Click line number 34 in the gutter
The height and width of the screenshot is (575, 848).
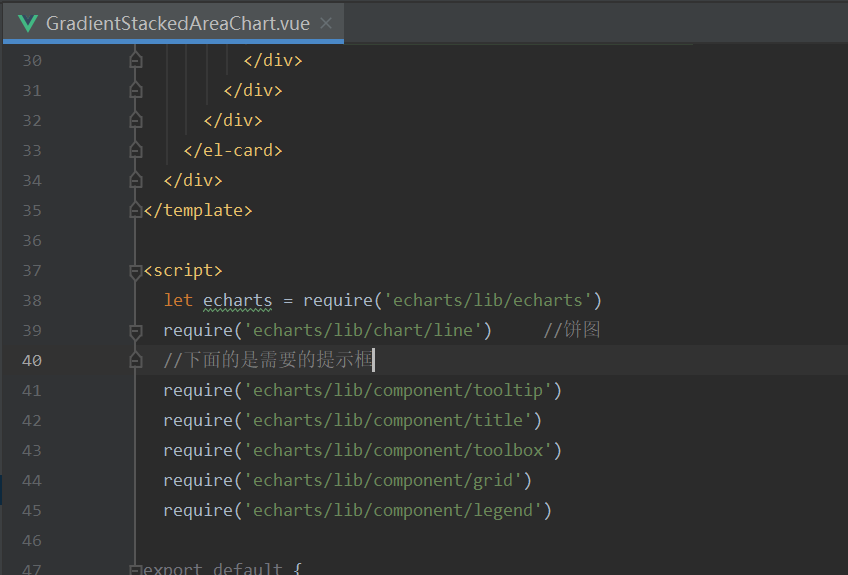(32, 180)
